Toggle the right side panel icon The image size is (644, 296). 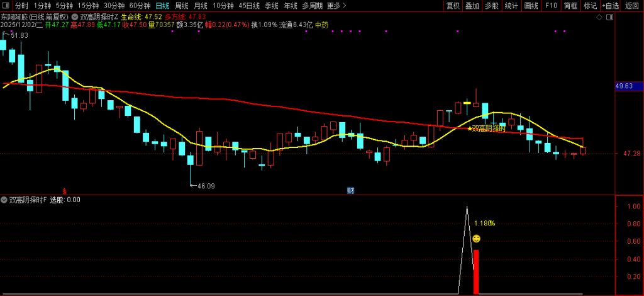coord(610,17)
